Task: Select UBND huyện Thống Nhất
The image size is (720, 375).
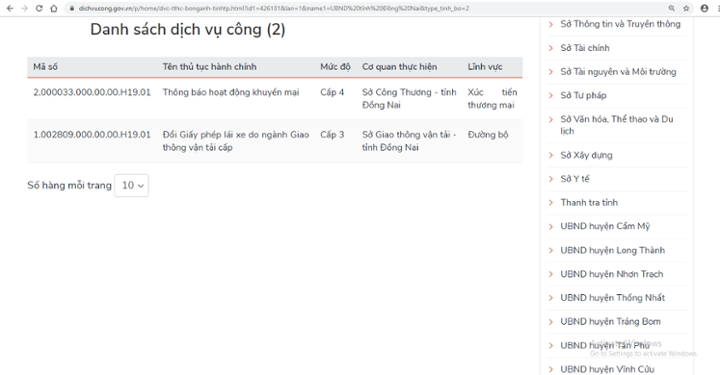Action: (613, 298)
